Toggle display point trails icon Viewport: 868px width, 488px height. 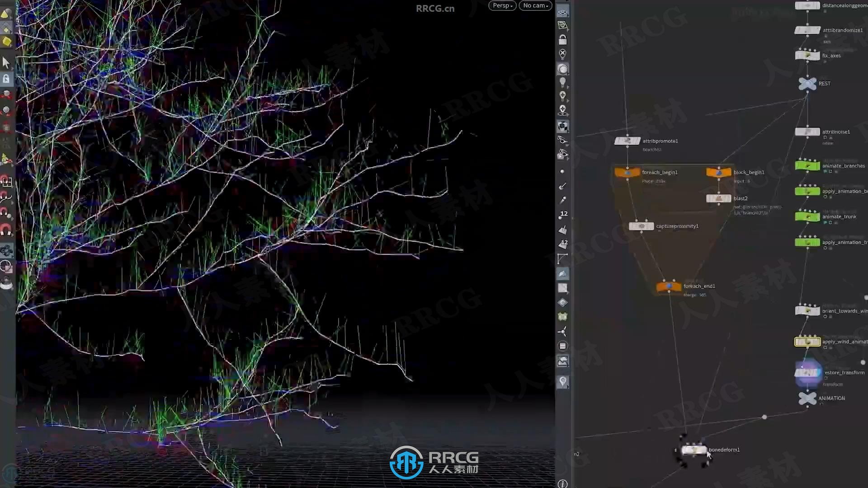pyautogui.click(x=562, y=200)
